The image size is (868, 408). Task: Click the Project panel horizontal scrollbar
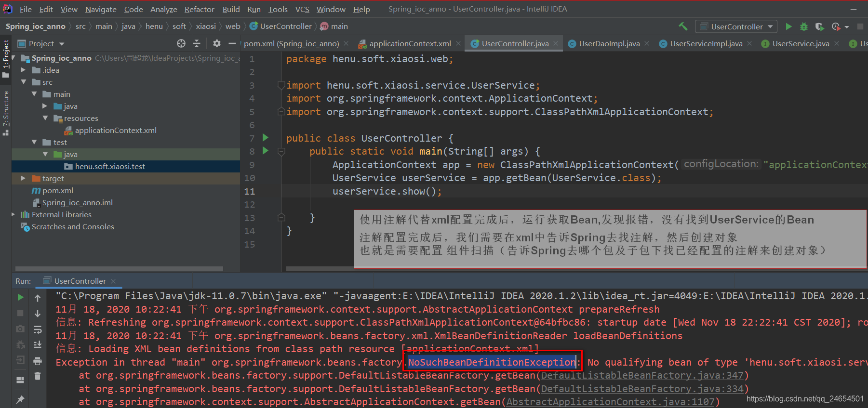click(119, 269)
